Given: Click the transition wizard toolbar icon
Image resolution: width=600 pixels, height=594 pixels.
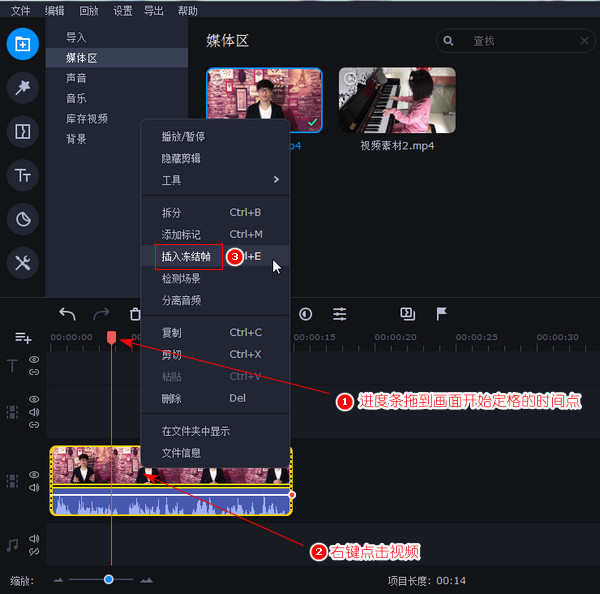Looking at the screenshot, I should pos(408,314).
